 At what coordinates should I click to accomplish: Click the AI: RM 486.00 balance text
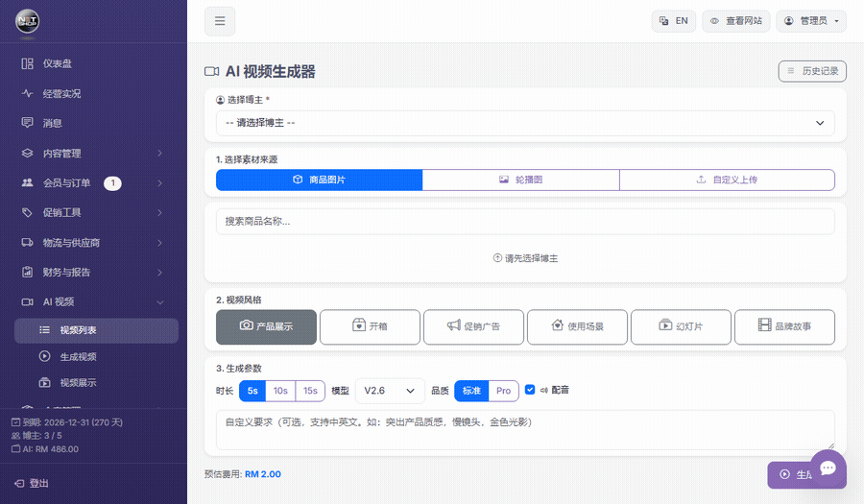pos(45,449)
